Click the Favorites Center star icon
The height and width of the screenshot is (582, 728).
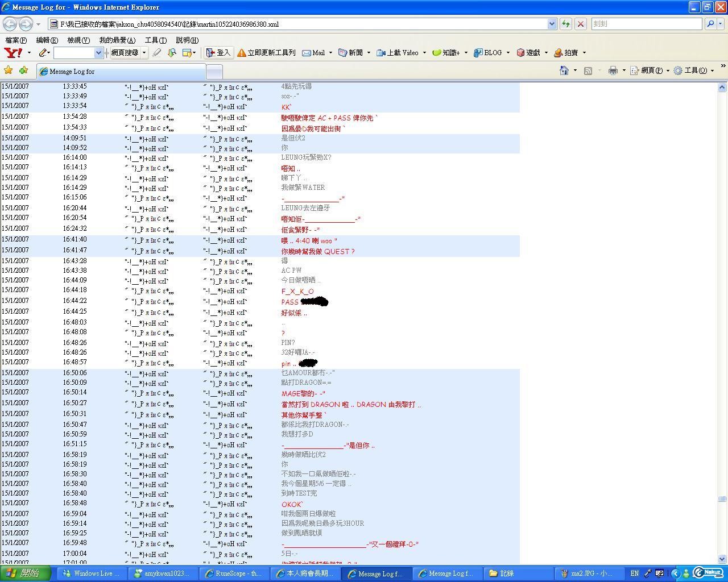click(9, 70)
